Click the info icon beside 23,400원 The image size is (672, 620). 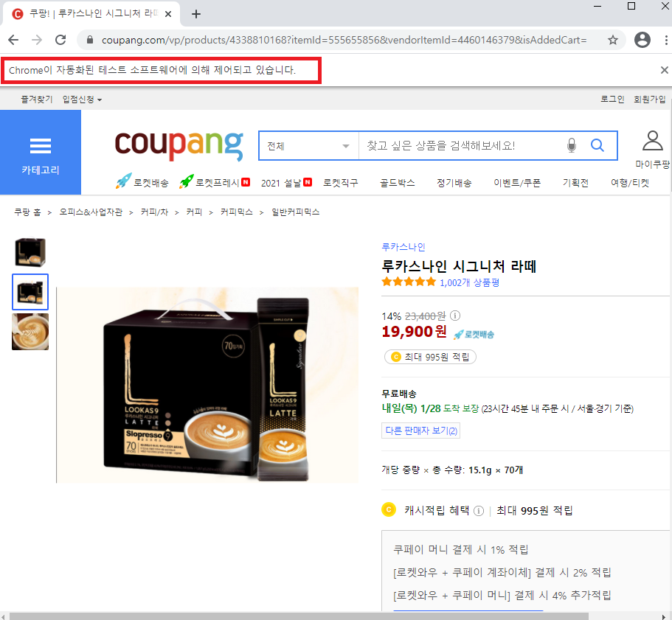(x=455, y=316)
